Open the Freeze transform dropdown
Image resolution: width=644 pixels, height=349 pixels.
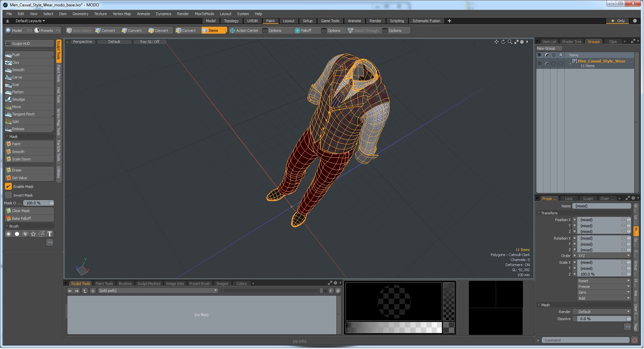click(604, 287)
